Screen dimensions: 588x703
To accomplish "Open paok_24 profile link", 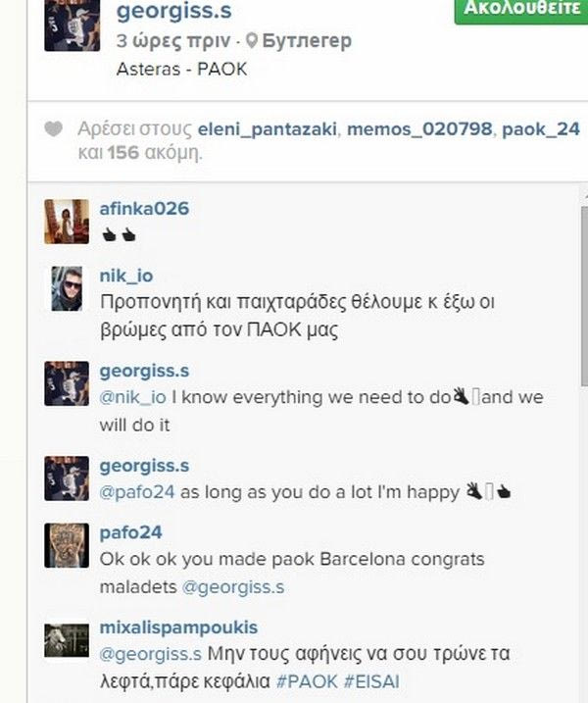I will coord(541,129).
